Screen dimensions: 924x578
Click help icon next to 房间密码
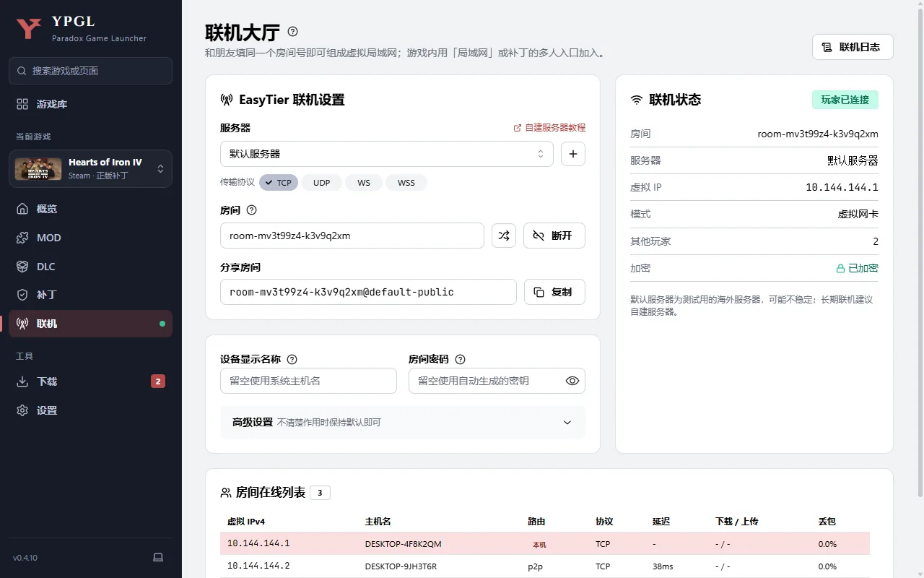(x=460, y=359)
